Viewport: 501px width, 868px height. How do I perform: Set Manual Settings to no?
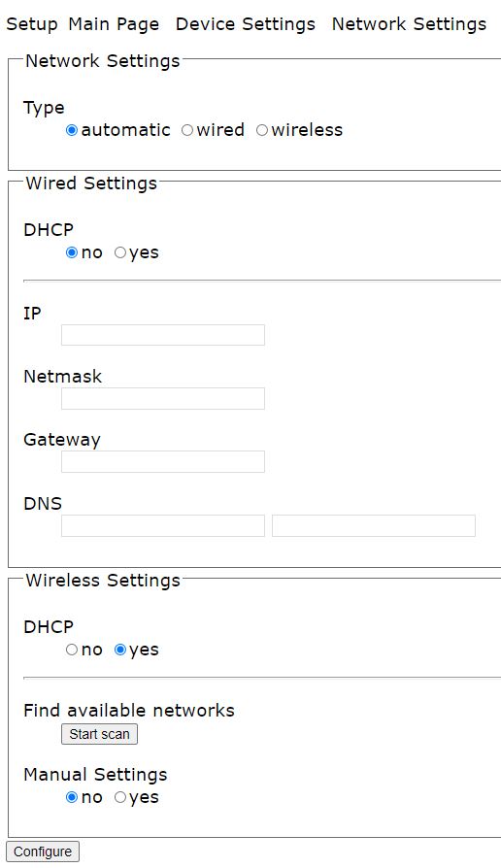[x=72, y=797]
